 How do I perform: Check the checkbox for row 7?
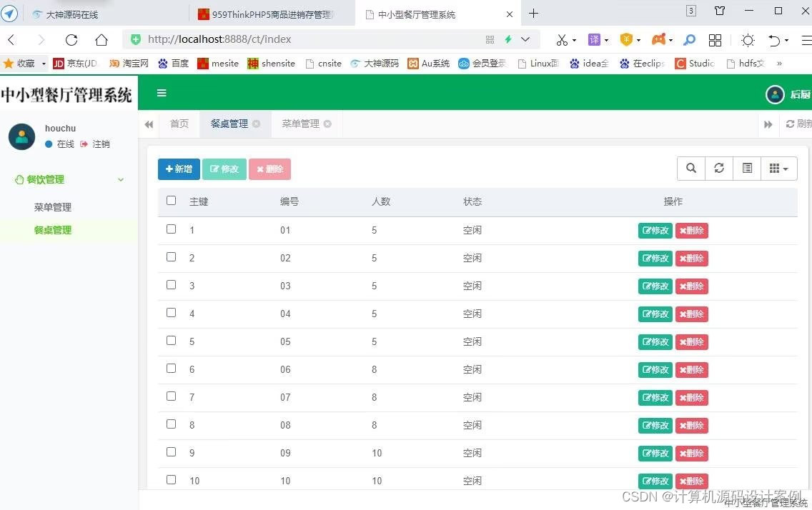(x=172, y=396)
